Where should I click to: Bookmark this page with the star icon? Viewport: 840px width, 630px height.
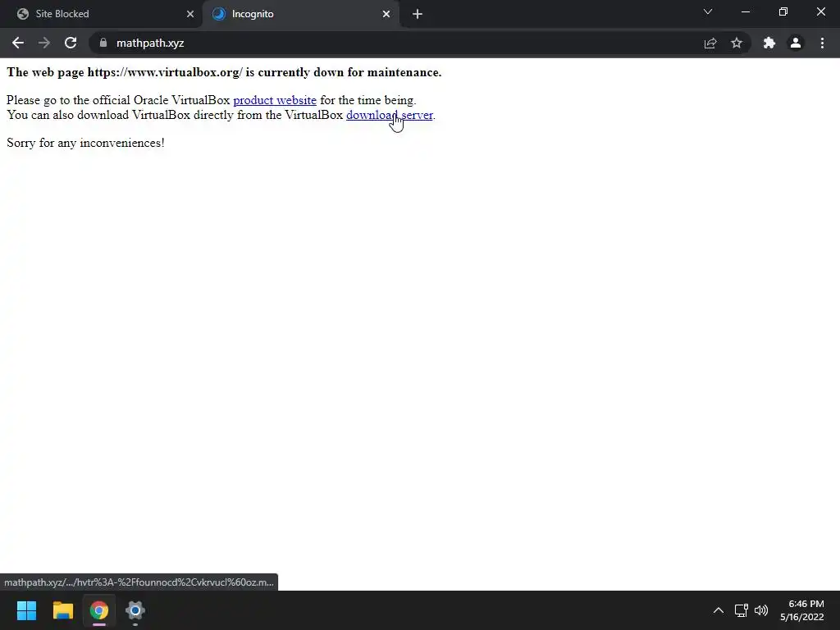737,43
